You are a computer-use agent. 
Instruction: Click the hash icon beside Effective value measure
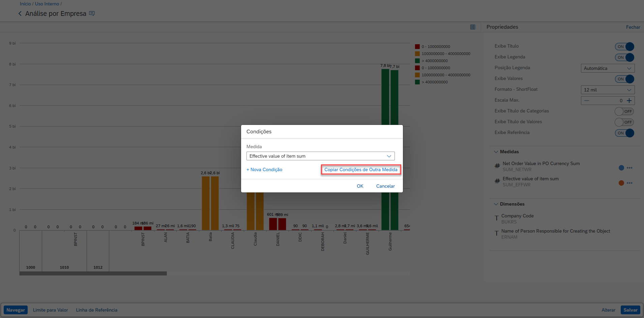click(x=497, y=181)
